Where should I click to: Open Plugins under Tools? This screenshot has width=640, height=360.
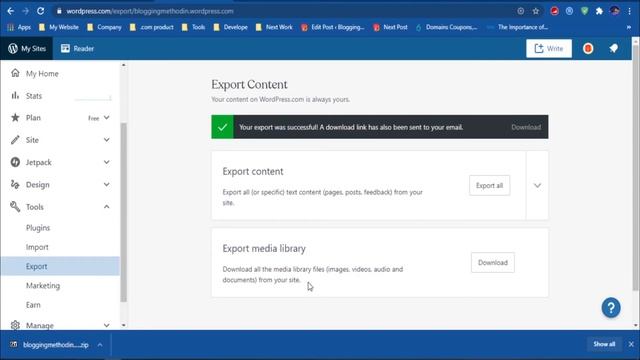[38, 228]
